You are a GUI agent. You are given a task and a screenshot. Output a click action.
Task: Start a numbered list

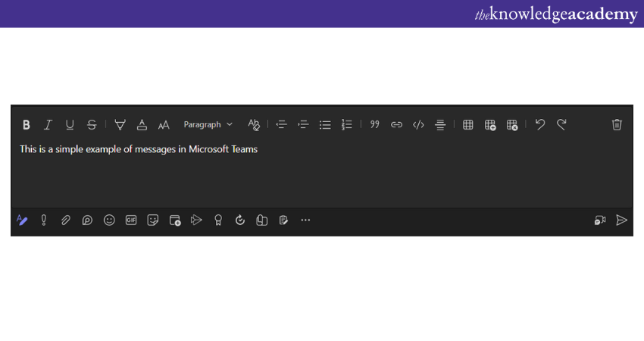coord(347,125)
